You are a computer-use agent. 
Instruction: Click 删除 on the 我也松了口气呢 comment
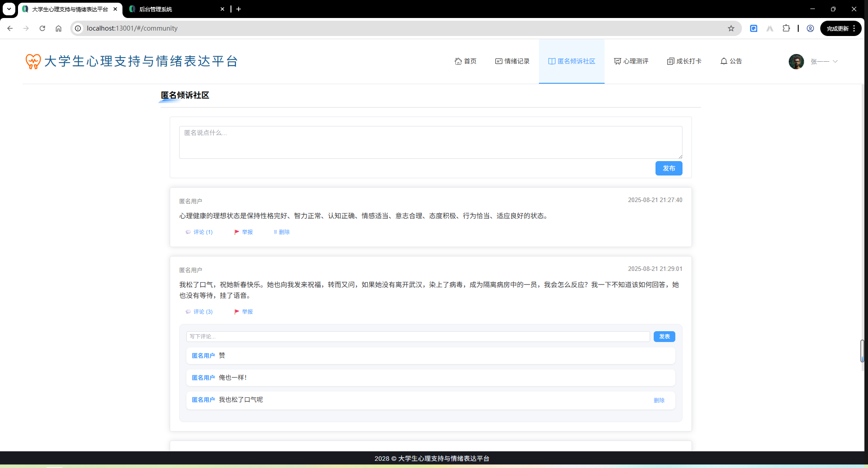[660, 400]
